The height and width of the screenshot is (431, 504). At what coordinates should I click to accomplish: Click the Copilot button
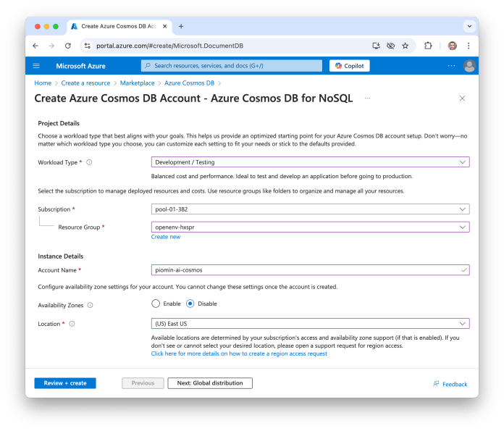350,66
